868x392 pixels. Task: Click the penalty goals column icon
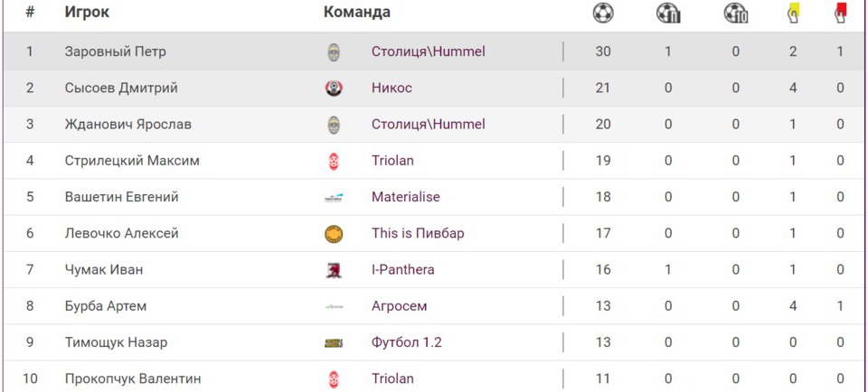click(668, 13)
